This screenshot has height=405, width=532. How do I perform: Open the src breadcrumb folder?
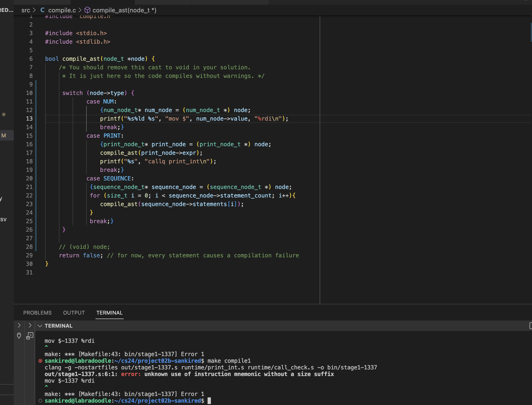pyautogui.click(x=26, y=10)
